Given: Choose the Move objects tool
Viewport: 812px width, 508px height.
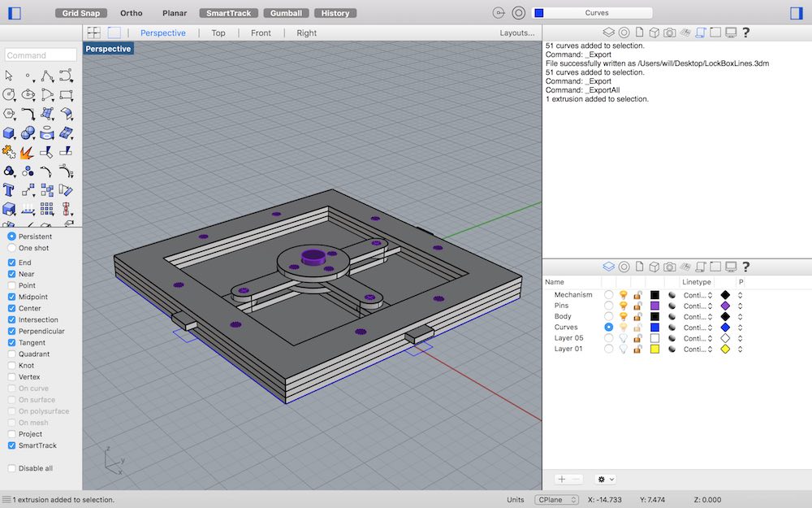Looking at the screenshot, I should 28,189.
